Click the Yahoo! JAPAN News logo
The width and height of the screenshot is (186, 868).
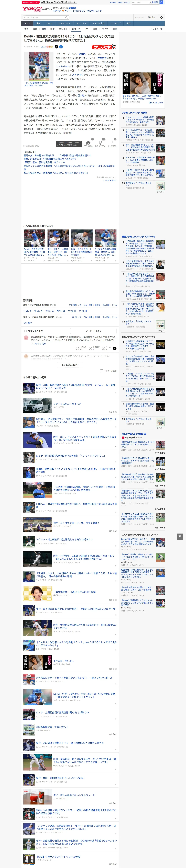(37, 9)
